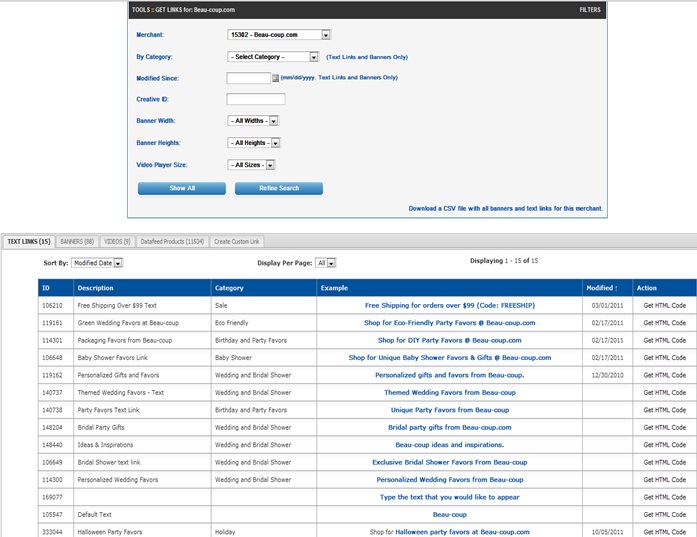The height and width of the screenshot is (537, 697).
Task: Get HTML Code for row 140738
Action: [x=665, y=410]
